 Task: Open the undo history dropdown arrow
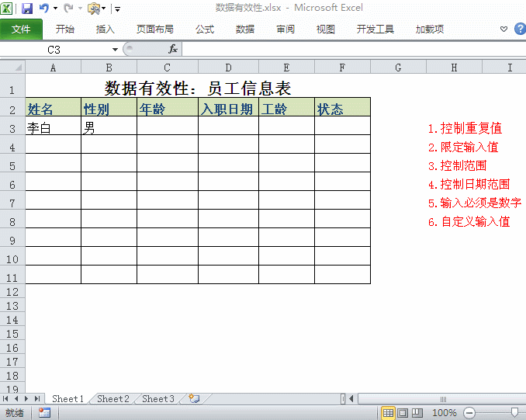tap(55, 8)
